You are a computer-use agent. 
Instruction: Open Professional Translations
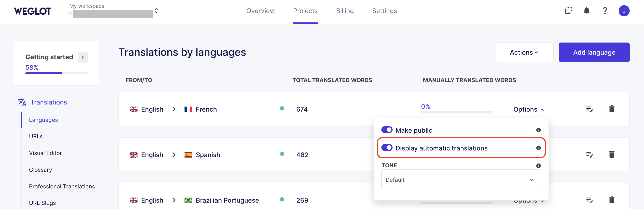[62, 186]
